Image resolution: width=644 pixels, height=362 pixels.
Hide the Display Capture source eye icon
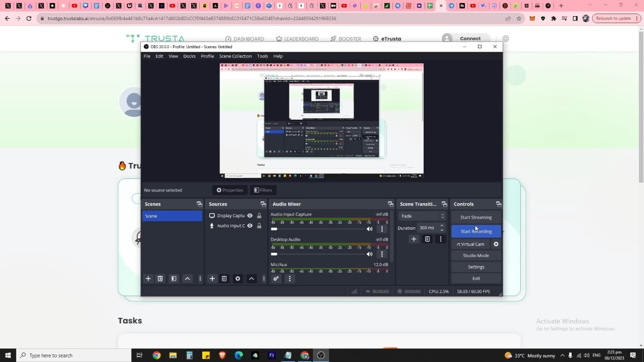click(x=250, y=216)
